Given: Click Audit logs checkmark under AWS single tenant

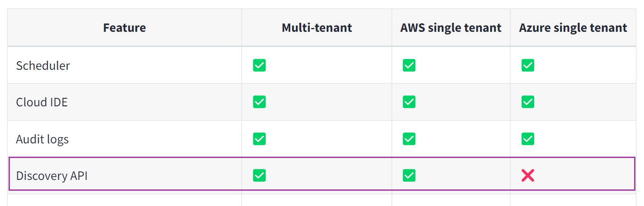Looking at the screenshot, I should [x=409, y=139].
